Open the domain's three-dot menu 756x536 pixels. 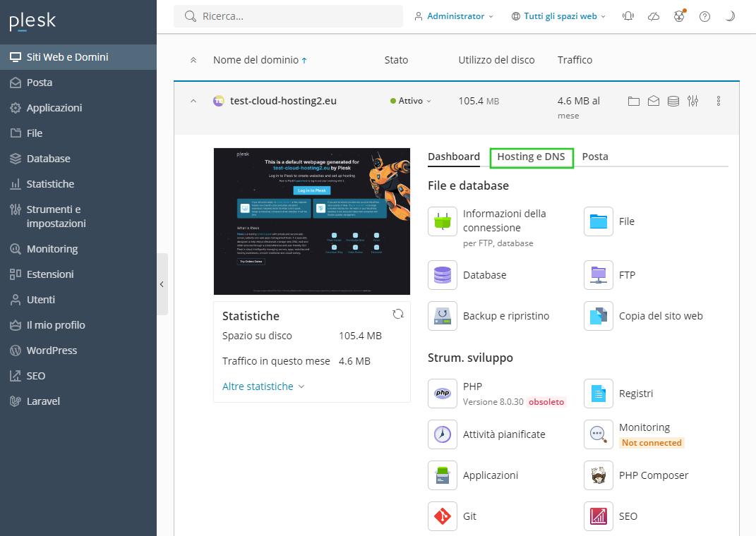point(719,101)
